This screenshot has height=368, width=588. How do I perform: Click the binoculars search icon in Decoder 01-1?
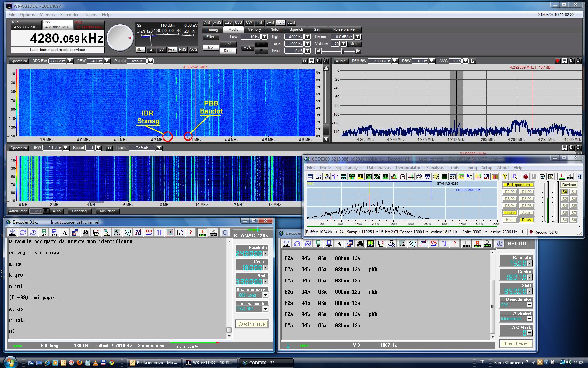coord(86,232)
